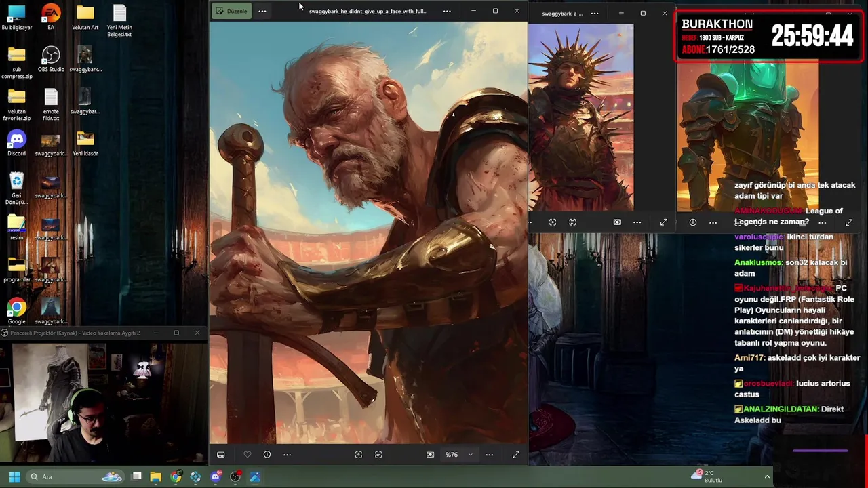Click the background view icon in swaggybark_a window
This screenshot has width=868, height=488.
(617, 222)
